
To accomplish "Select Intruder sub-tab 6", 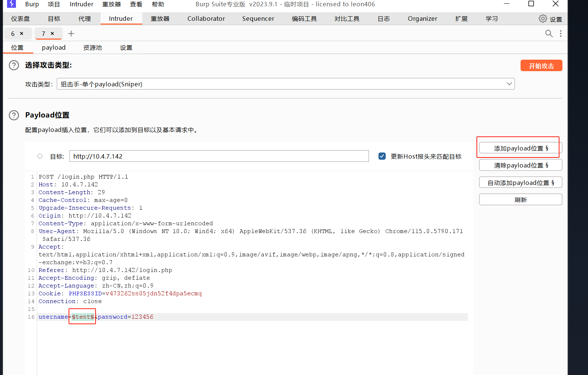I will [x=13, y=34].
